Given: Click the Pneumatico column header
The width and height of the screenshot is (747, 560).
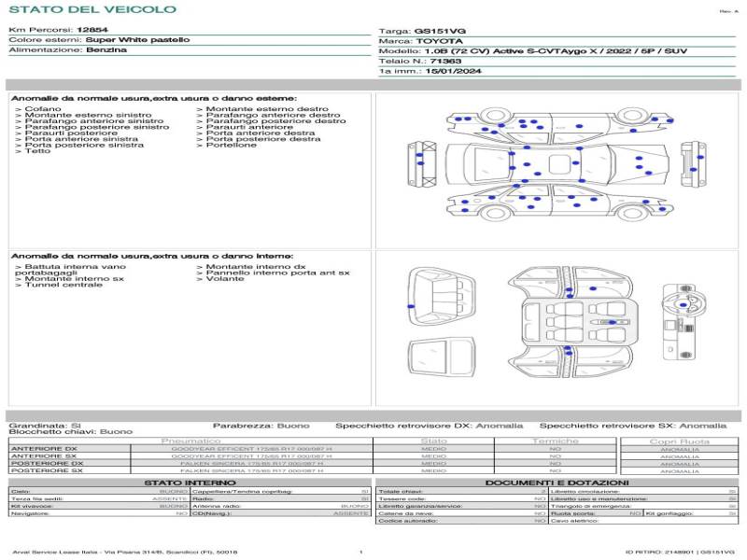Looking at the screenshot, I should [190, 441].
